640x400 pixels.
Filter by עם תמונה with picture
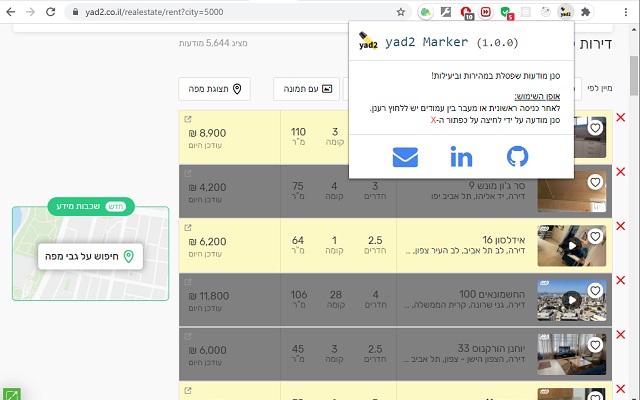[x=307, y=89]
